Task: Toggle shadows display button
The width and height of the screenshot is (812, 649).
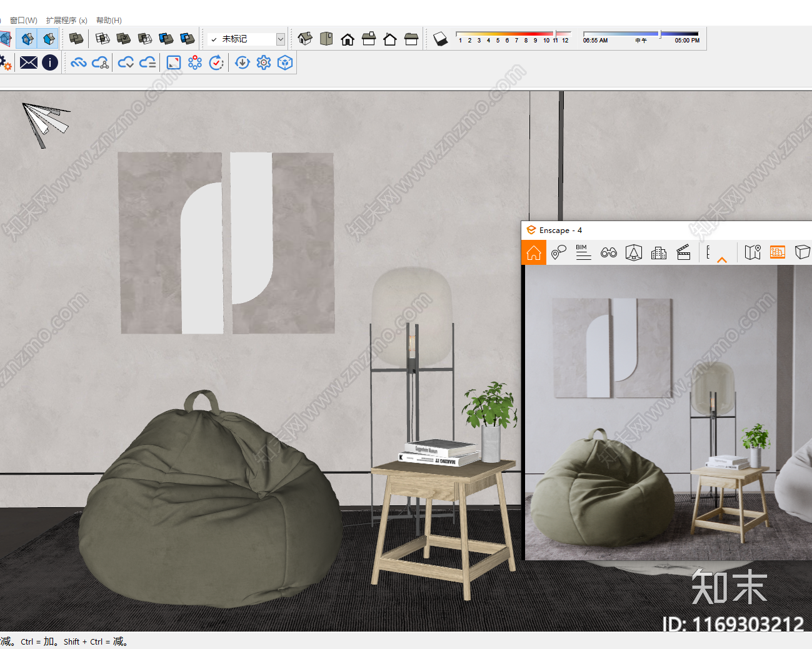Action: 441,39
